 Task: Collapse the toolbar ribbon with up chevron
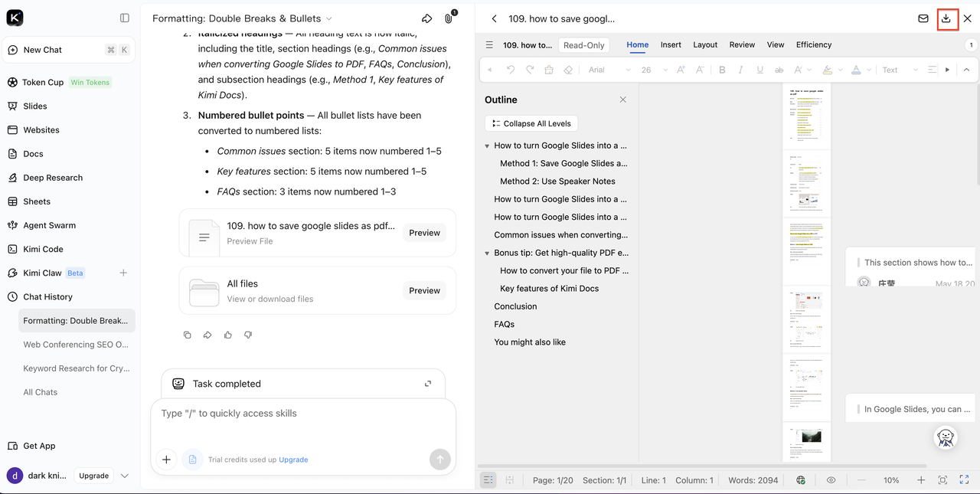click(x=966, y=70)
